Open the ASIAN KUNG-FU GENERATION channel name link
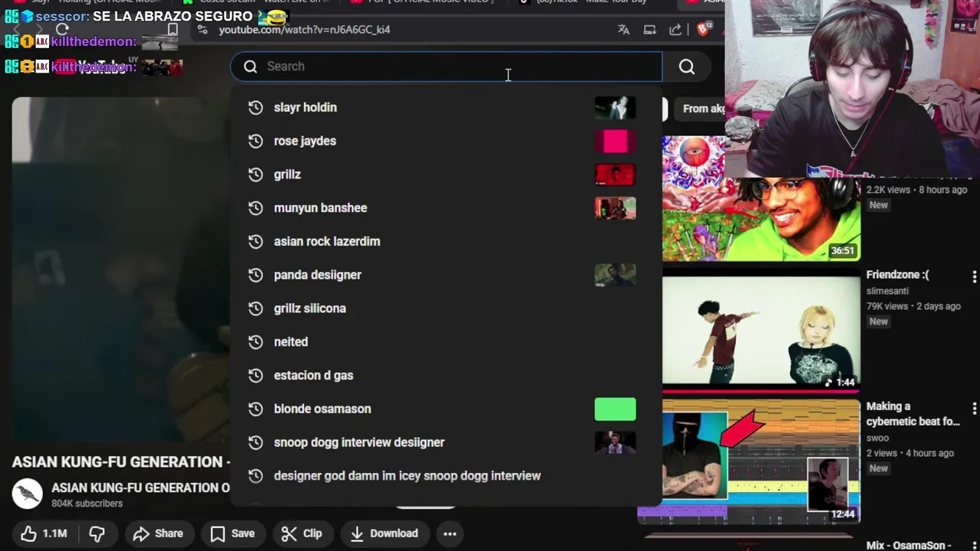This screenshot has height=551, width=980. click(x=140, y=487)
